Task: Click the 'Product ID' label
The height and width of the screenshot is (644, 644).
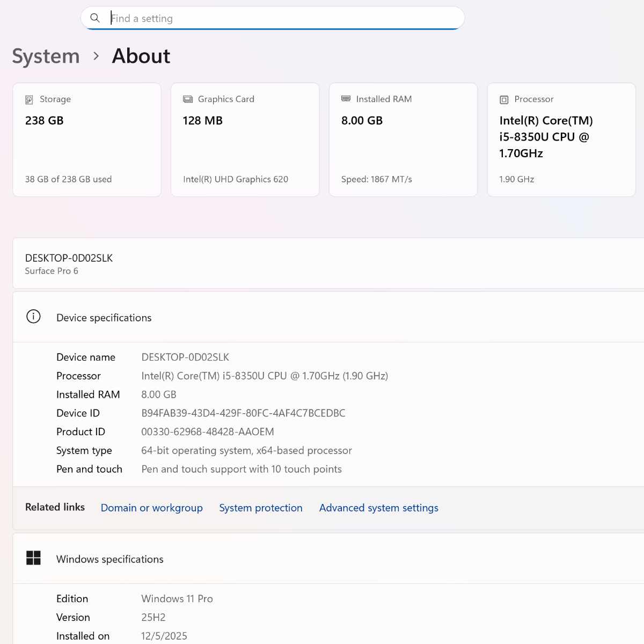Action: 80,431
